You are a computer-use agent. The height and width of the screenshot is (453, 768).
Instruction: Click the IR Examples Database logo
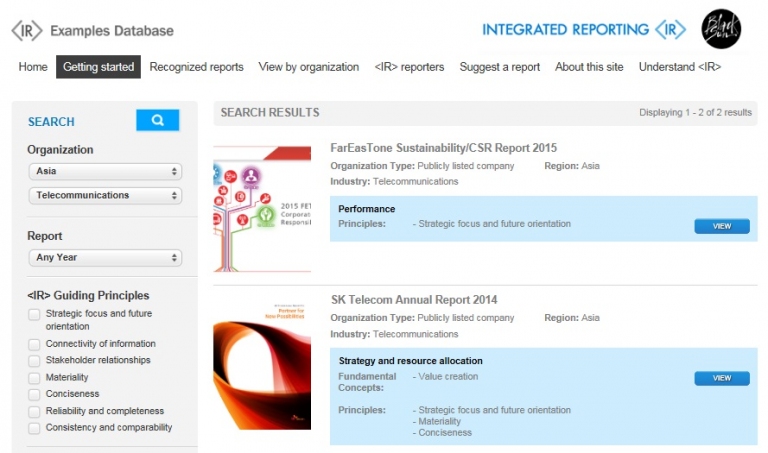[93, 30]
